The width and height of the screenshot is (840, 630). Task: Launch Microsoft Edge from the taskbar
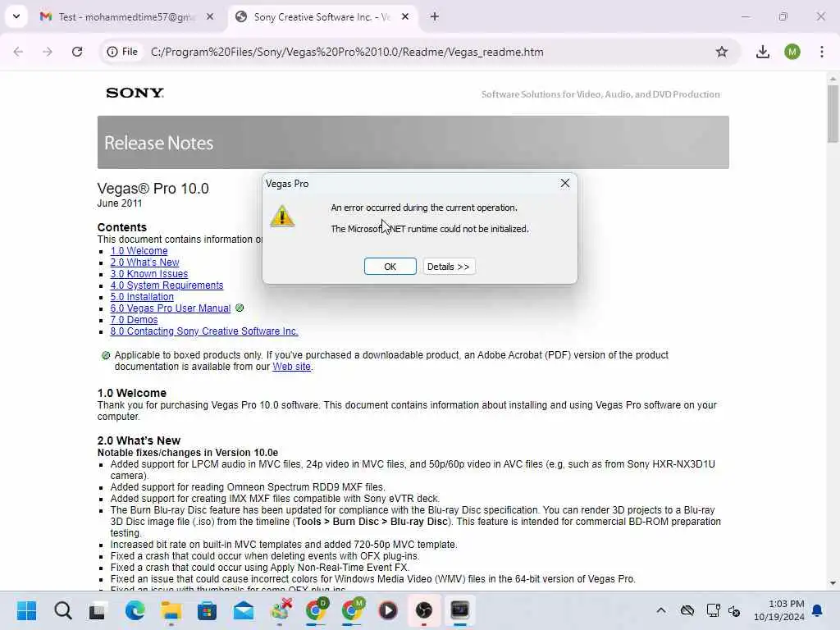(x=135, y=610)
